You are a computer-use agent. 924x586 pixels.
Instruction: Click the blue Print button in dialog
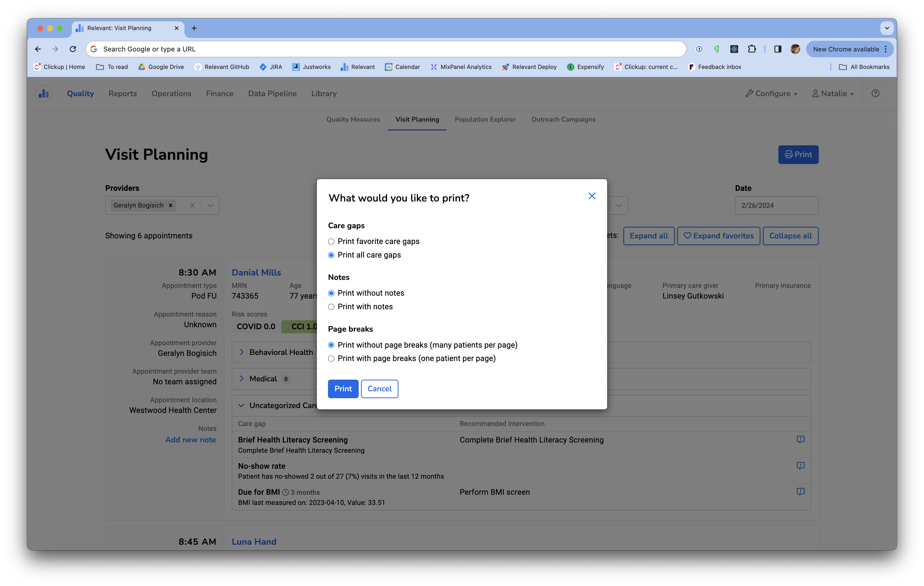coord(343,389)
